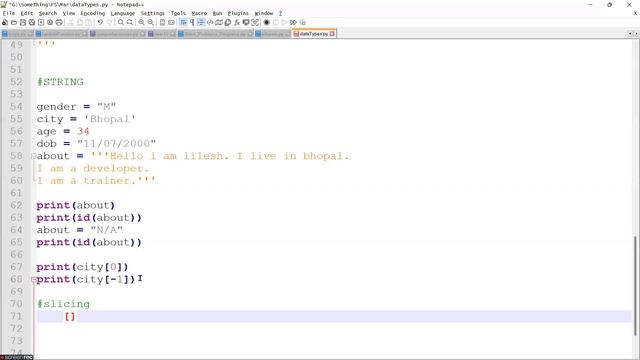Open the View menu
This screenshot has height=360, width=640.
pos(69,13)
